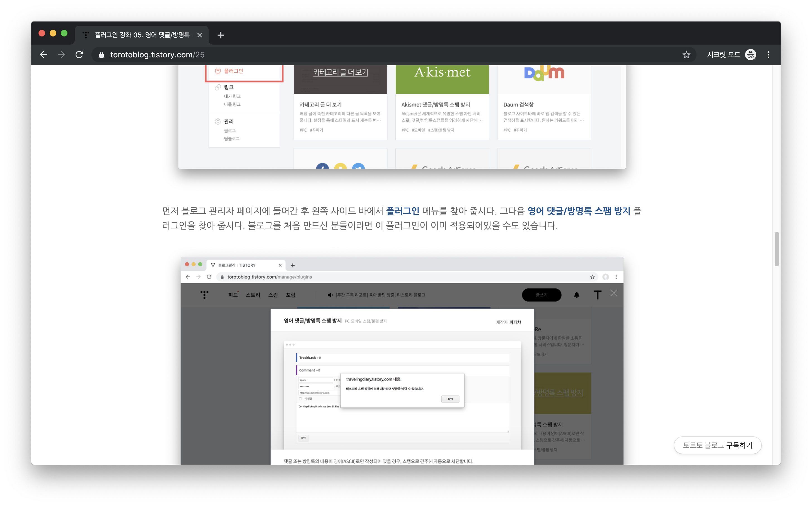Viewport: 812px width, 506px height.
Task: Click the 주간 구독 리포트 announcement text
Action: point(380,295)
